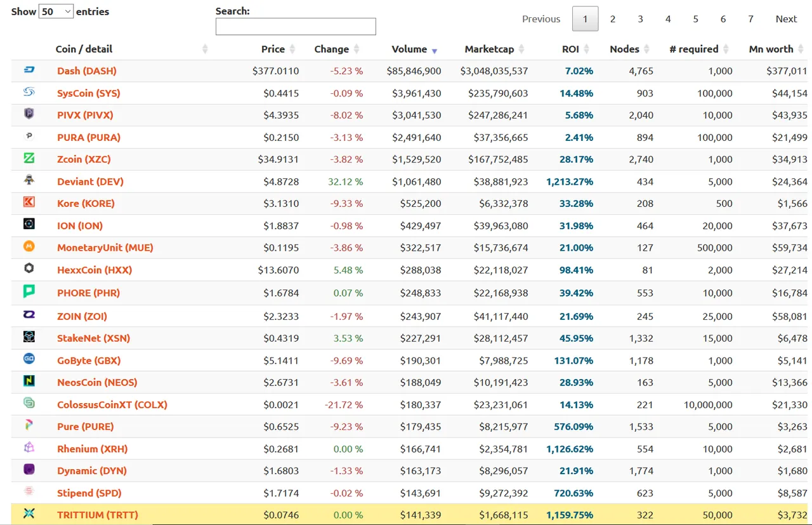Click the Pure coin logo icon
The width and height of the screenshot is (812, 525).
(29, 425)
